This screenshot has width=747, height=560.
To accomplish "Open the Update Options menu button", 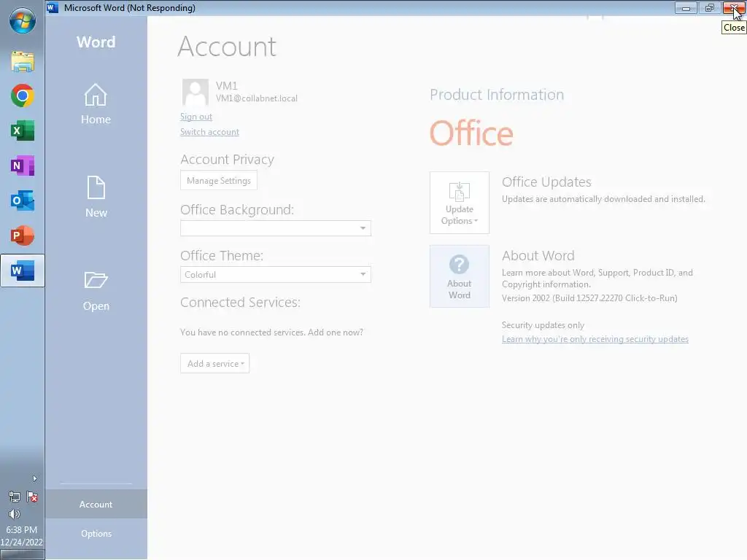I will coord(460,203).
